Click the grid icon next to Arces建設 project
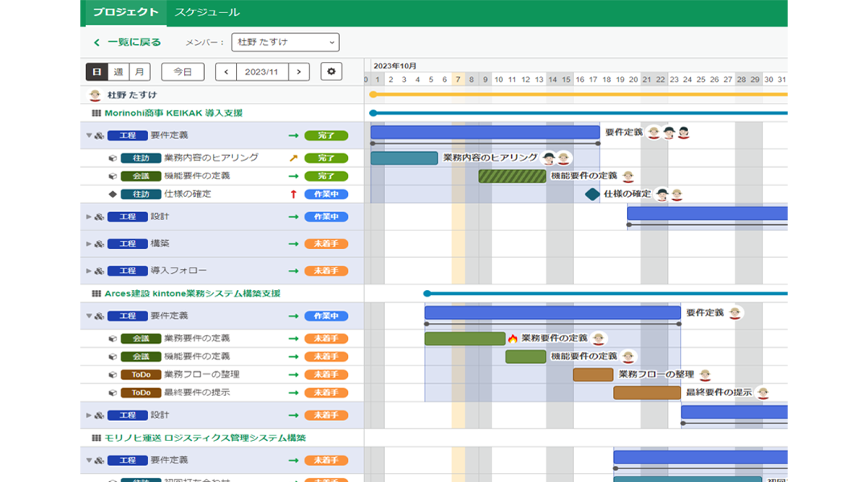 pyautogui.click(x=96, y=293)
